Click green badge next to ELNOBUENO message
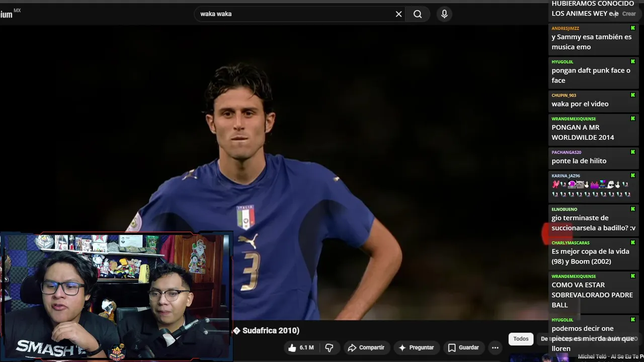Viewport: 644px width, 362px height. (x=633, y=209)
